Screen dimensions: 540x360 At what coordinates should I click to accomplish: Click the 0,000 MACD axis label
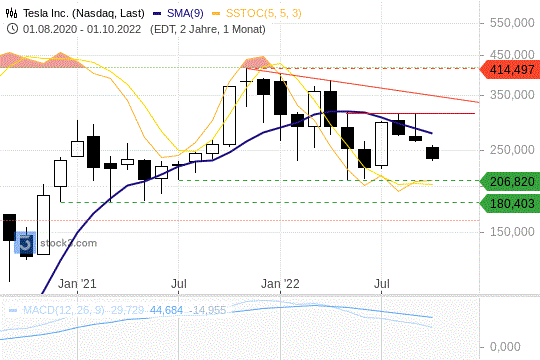coord(505,347)
